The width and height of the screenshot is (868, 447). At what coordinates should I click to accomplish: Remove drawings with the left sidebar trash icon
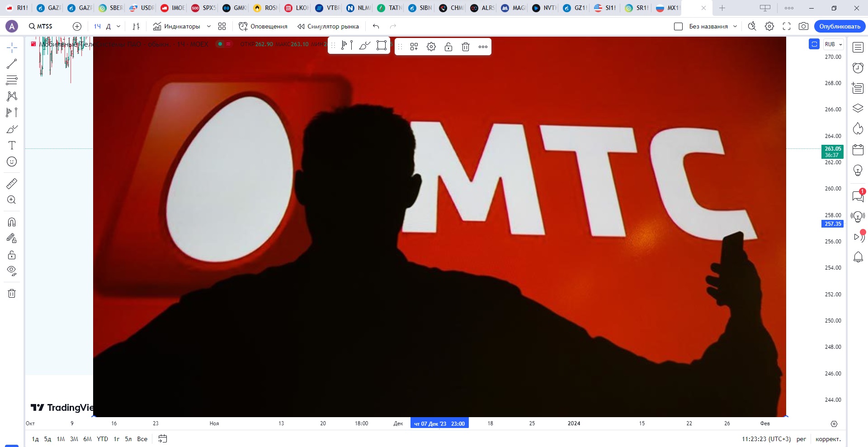[12, 293]
